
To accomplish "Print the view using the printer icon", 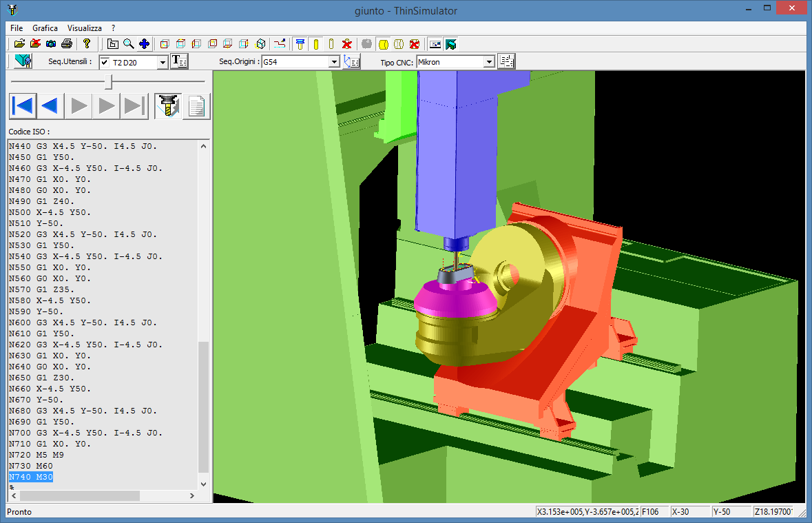I will click(x=67, y=44).
